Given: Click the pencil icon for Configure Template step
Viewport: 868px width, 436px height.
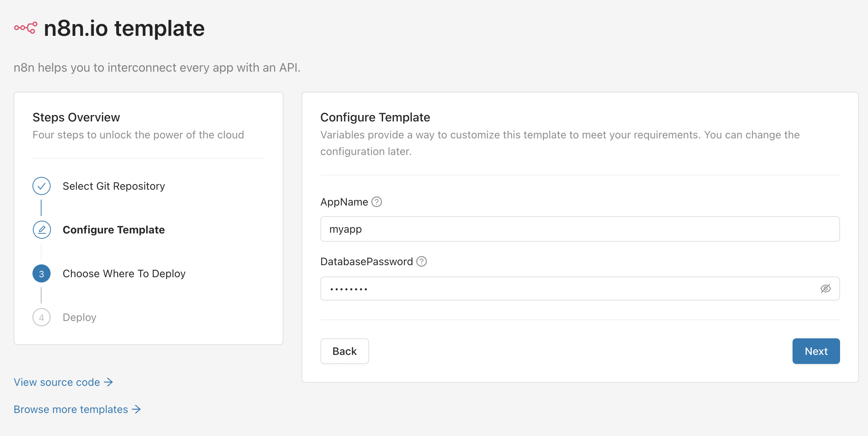Looking at the screenshot, I should click(42, 230).
